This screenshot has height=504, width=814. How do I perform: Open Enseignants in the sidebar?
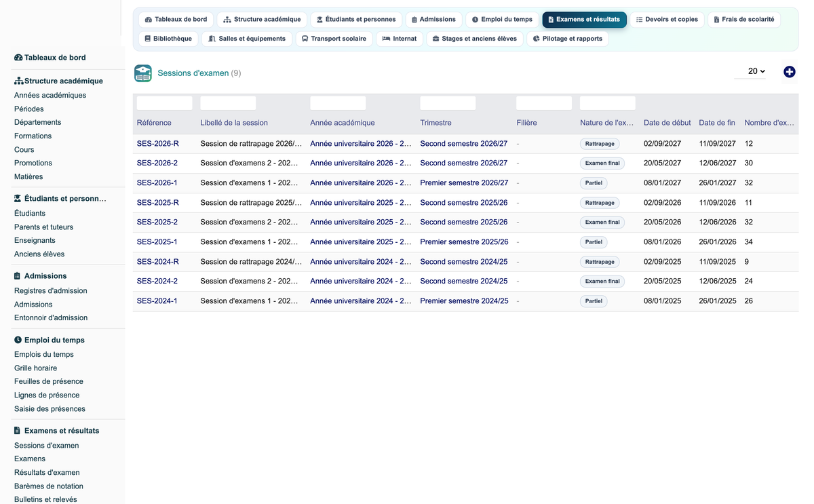(x=35, y=240)
